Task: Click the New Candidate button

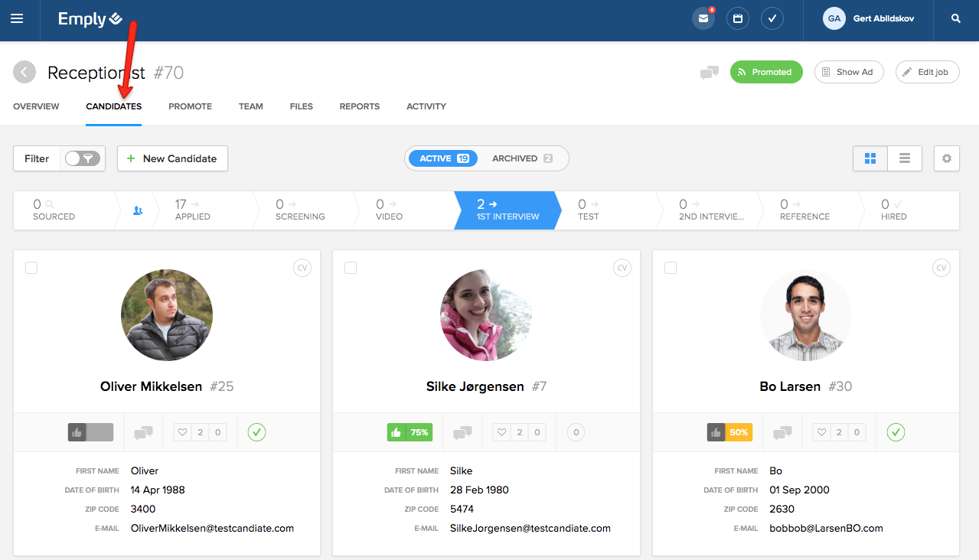Action: tap(172, 158)
